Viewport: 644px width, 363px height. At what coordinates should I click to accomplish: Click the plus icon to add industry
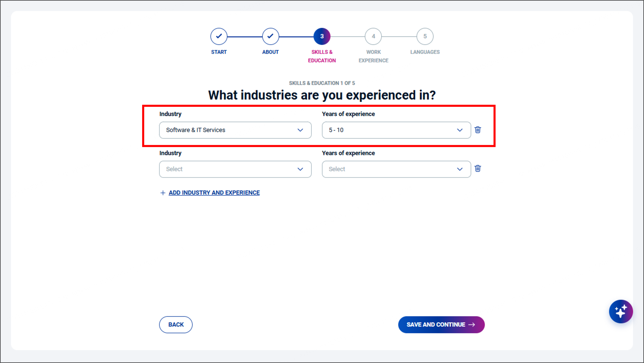(x=163, y=193)
